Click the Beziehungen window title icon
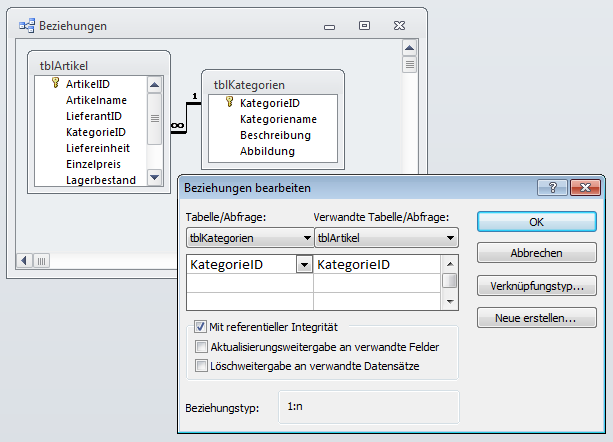Screen dimensions: 613x442 point(26,26)
